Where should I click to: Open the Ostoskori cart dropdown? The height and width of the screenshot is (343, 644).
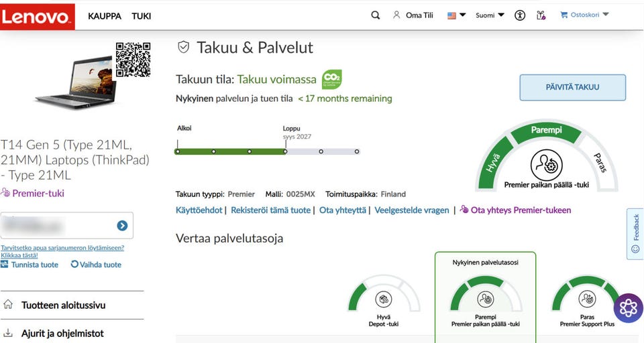coord(584,15)
